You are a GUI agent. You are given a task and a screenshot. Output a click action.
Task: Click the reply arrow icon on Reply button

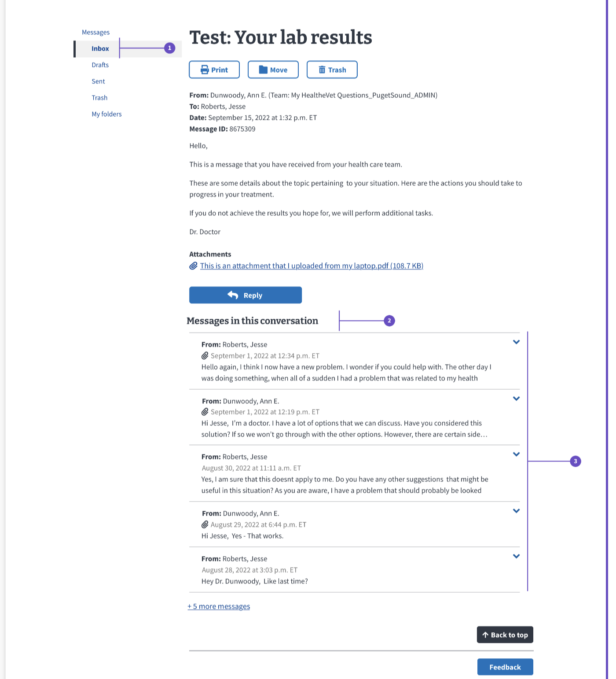pyautogui.click(x=233, y=295)
